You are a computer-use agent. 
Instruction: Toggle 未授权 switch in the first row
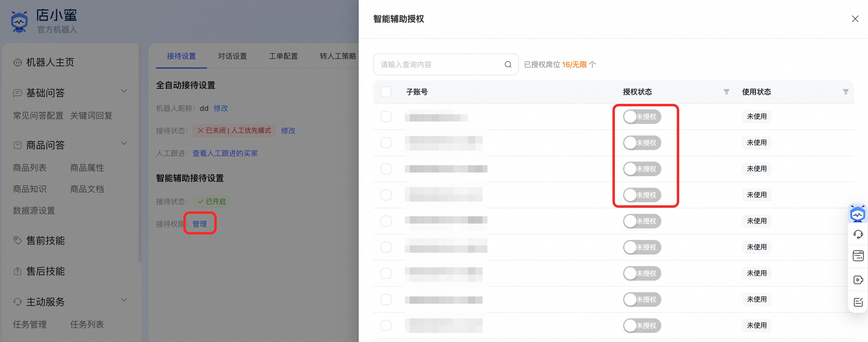click(642, 117)
